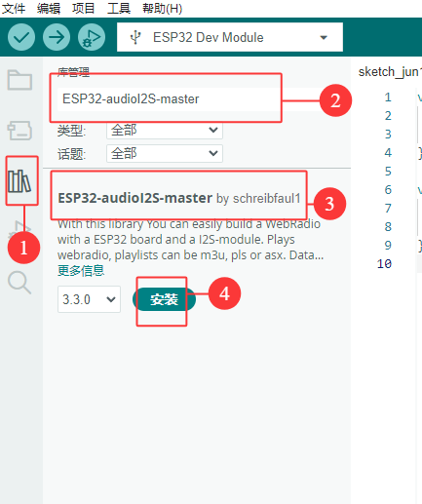Click the library search input field

pyautogui.click(x=169, y=99)
